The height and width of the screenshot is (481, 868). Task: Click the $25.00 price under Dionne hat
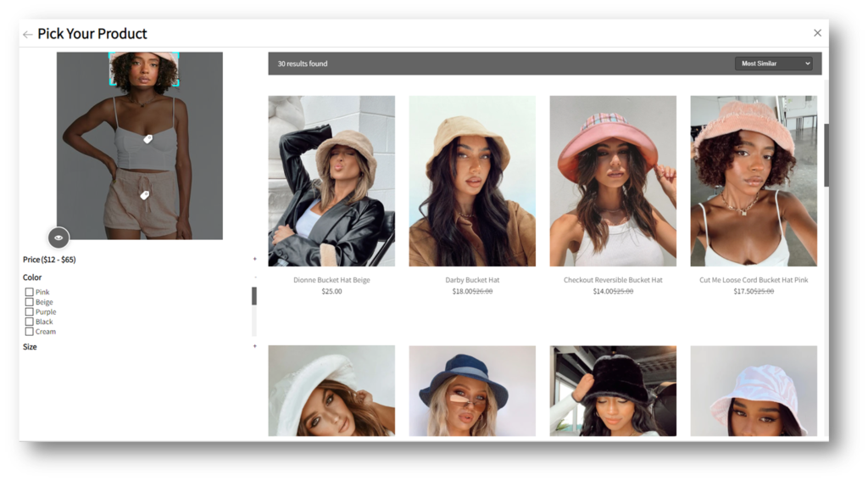pyautogui.click(x=331, y=292)
